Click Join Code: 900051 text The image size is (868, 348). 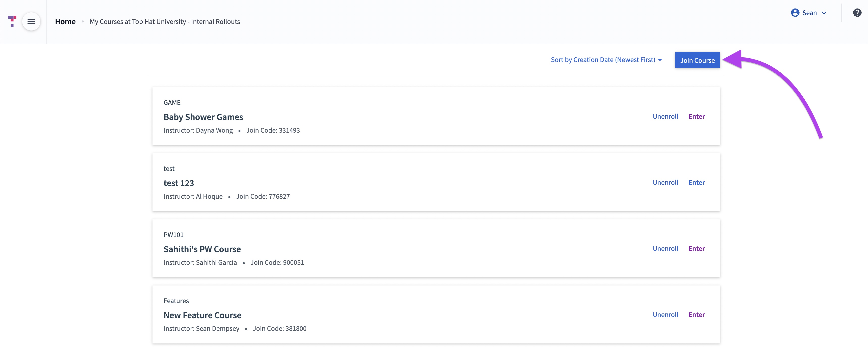(x=277, y=263)
